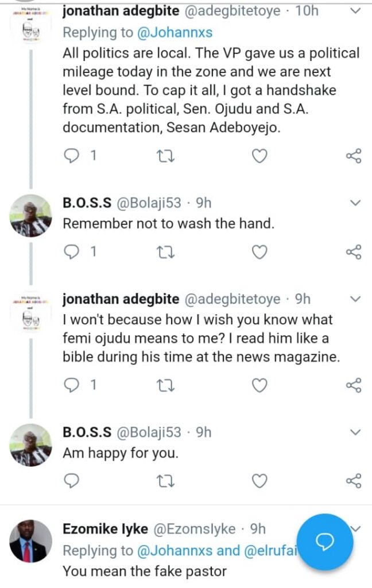Viewport: 372px width, 588px height.
Task: Share the 'Am happy for you' tweet
Action: (x=354, y=480)
